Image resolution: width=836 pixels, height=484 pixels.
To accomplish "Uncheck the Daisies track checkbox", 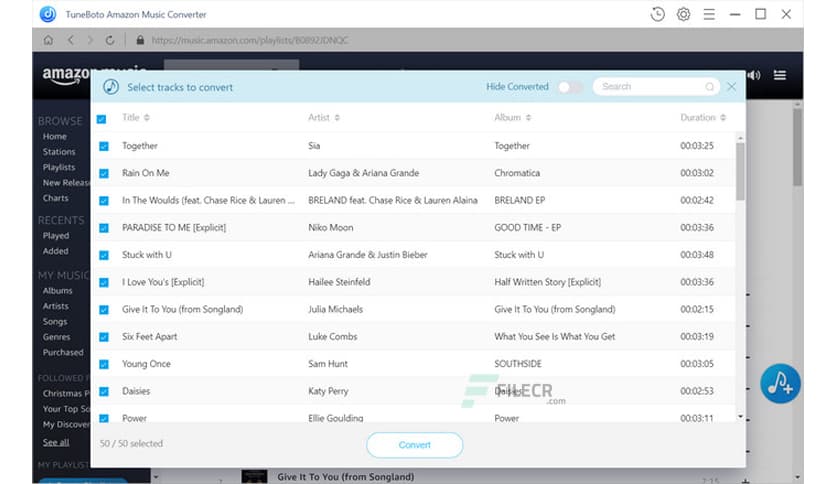I will pos(104,392).
